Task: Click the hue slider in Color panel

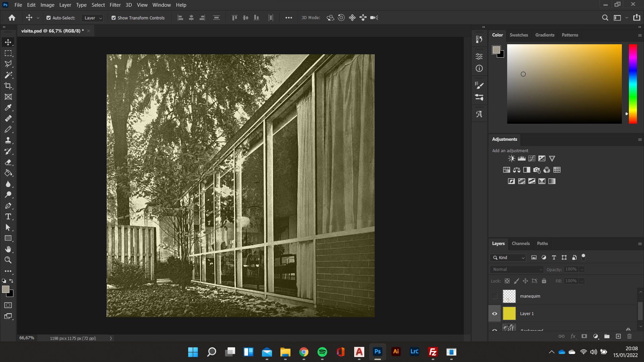Action: [x=633, y=84]
